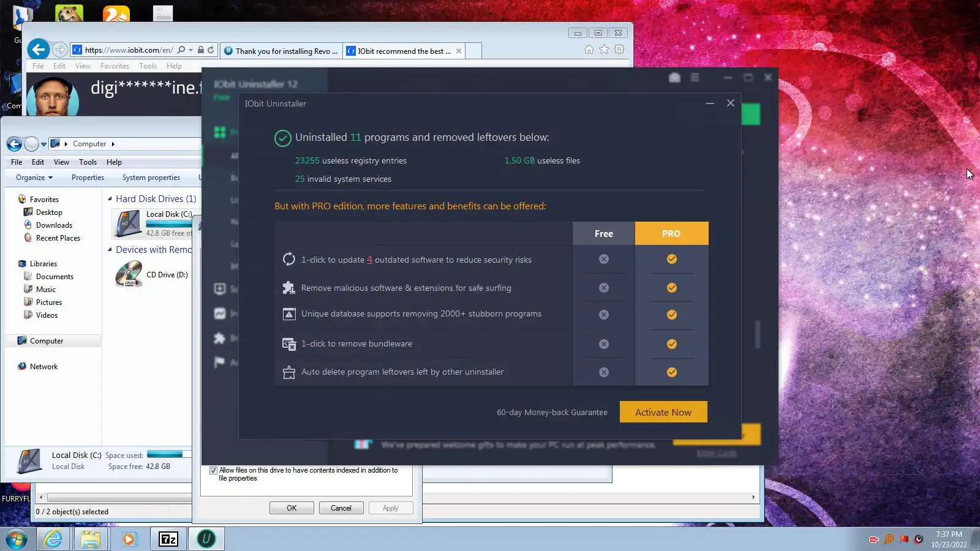Screen dimensions: 980x551
Task: Switch to Thank you for installing Revo tab
Action: pos(281,51)
